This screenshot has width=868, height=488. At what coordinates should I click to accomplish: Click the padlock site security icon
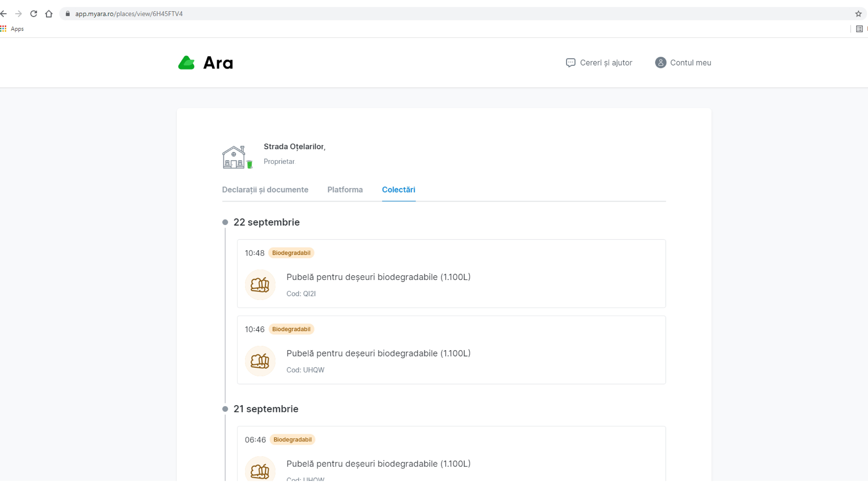tap(68, 14)
